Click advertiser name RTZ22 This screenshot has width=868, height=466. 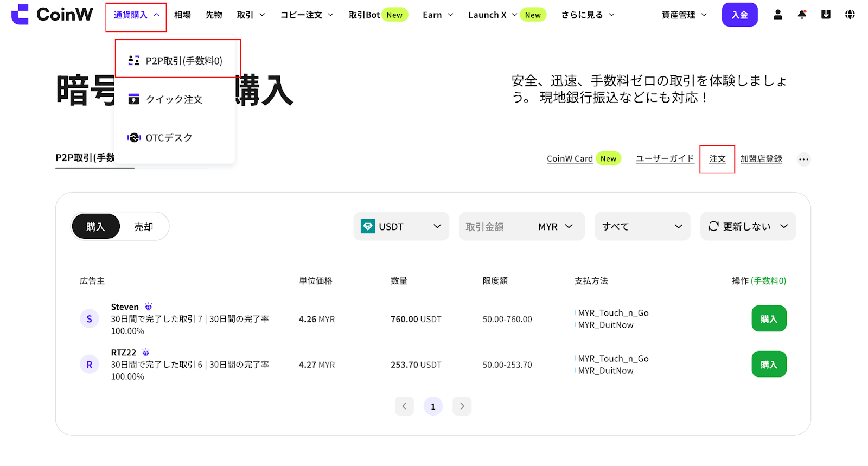[124, 353]
